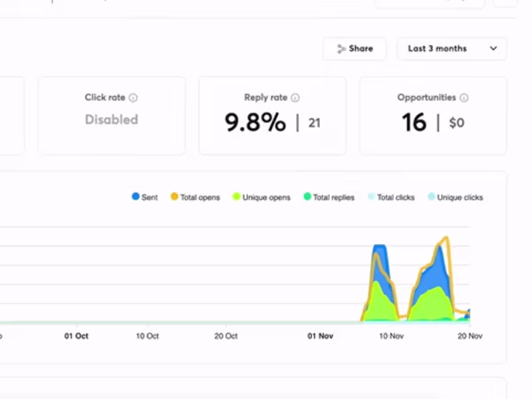Click the disabled Click rate card
Viewport: 532px width, 399px height.
click(x=112, y=116)
